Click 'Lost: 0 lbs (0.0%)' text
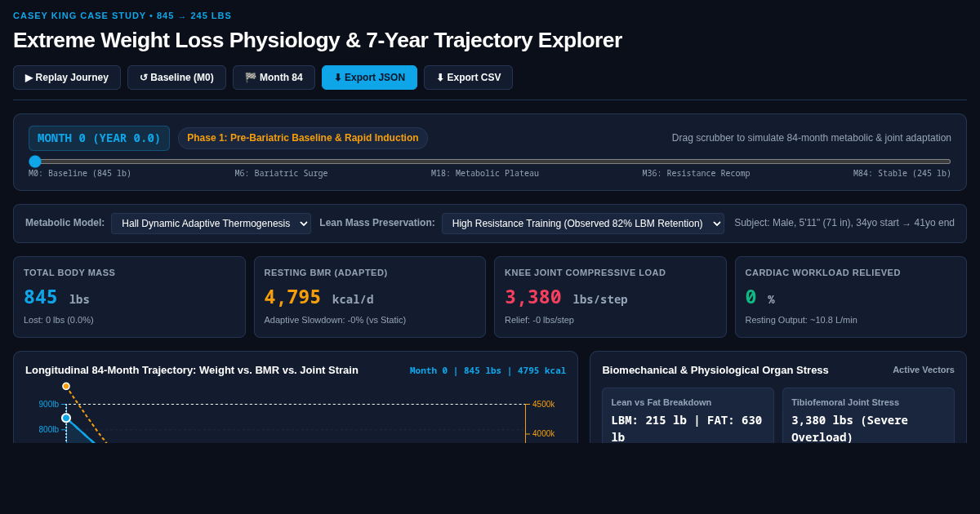The width and height of the screenshot is (980, 514). 59,320
